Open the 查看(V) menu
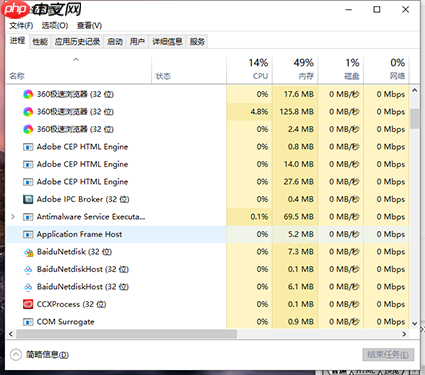The width and height of the screenshot is (425, 375). pos(89,25)
